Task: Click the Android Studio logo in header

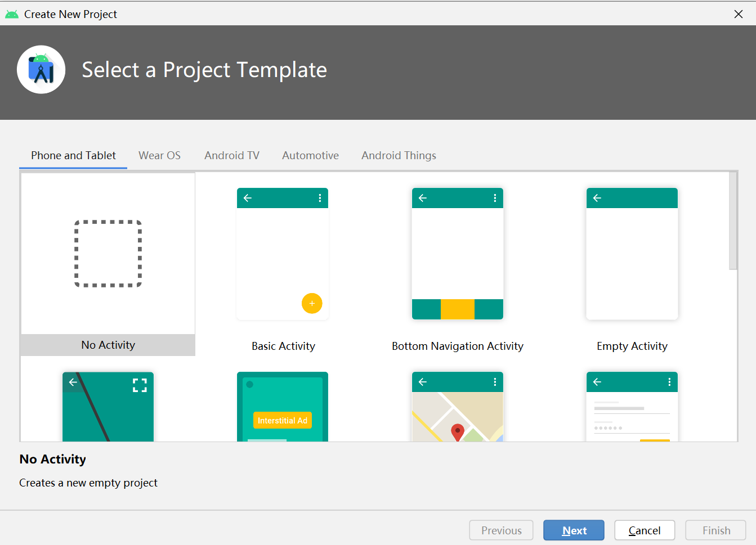Action: (41, 70)
